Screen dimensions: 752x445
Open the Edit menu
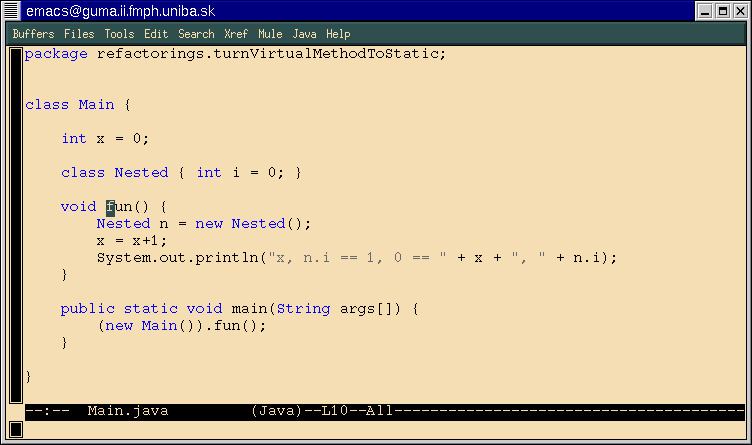pyautogui.click(x=156, y=34)
